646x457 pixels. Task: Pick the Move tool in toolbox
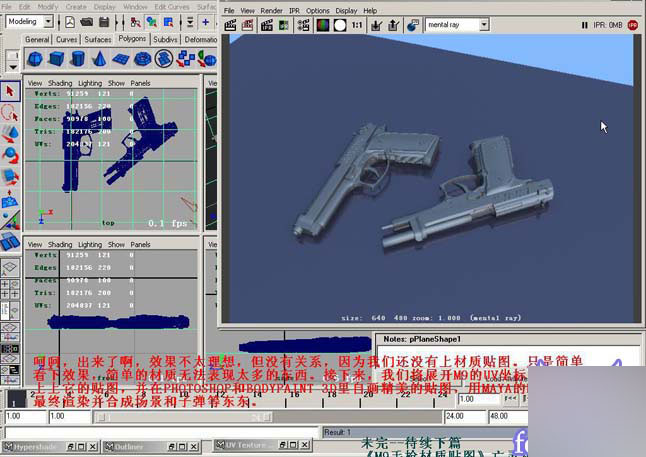(x=10, y=134)
